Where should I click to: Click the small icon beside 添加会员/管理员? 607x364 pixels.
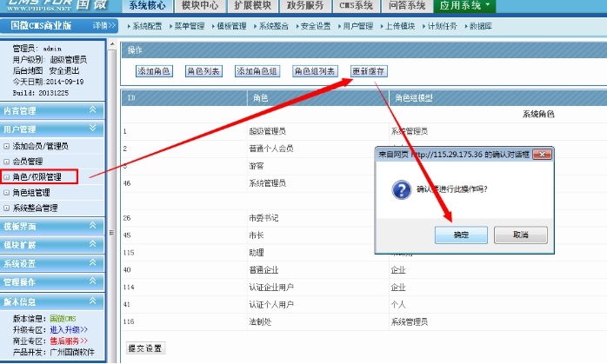click(x=7, y=146)
